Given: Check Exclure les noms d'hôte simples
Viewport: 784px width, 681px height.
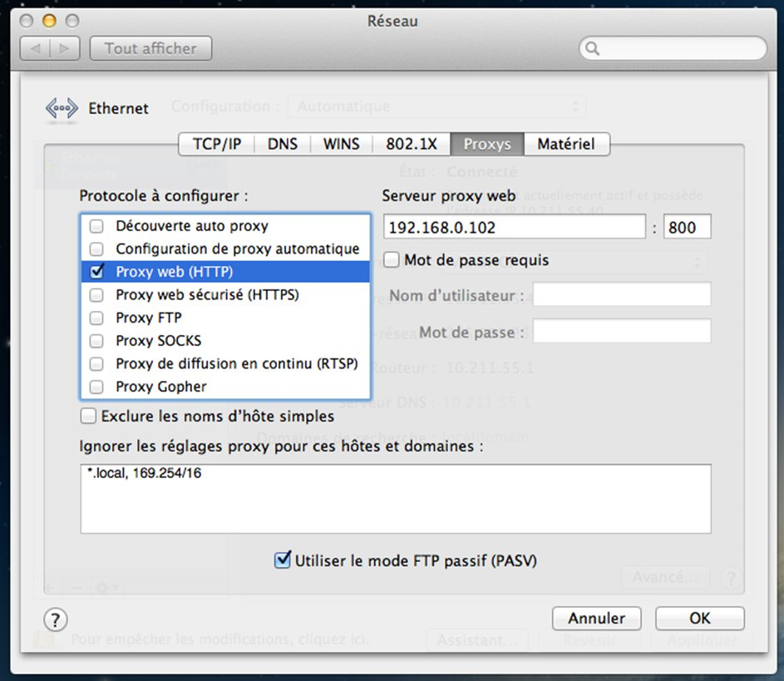Looking at the screenshot, I should [88, 416].
